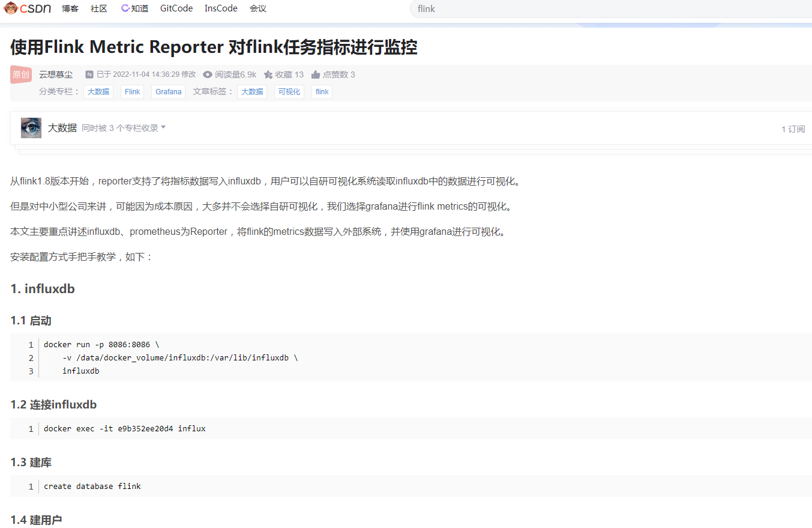Click the search field containing flink
The image size is (812, 528).
[x=610, y=9]
